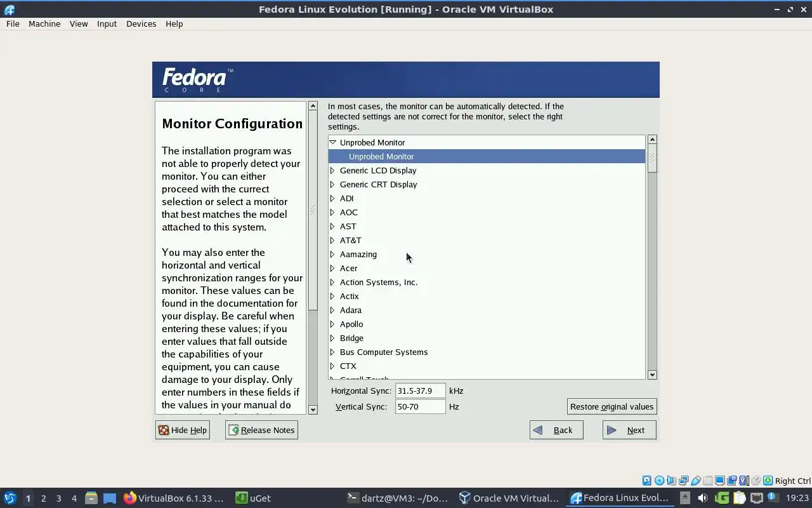Open the Input menu
Image resolution: width=812 pixels, height=508 pixels.
pyautogui.click(x=107, y=23)
